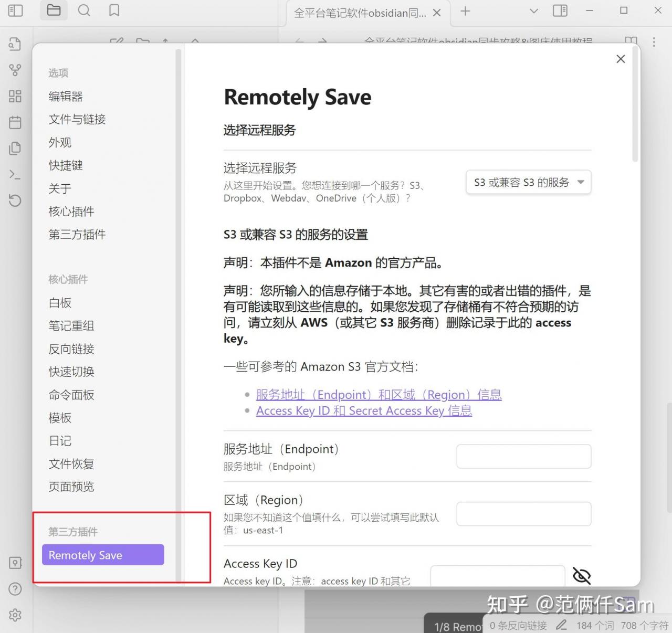
Task: Click the Remotely Save sync ribbon icon
Action: 15,200
